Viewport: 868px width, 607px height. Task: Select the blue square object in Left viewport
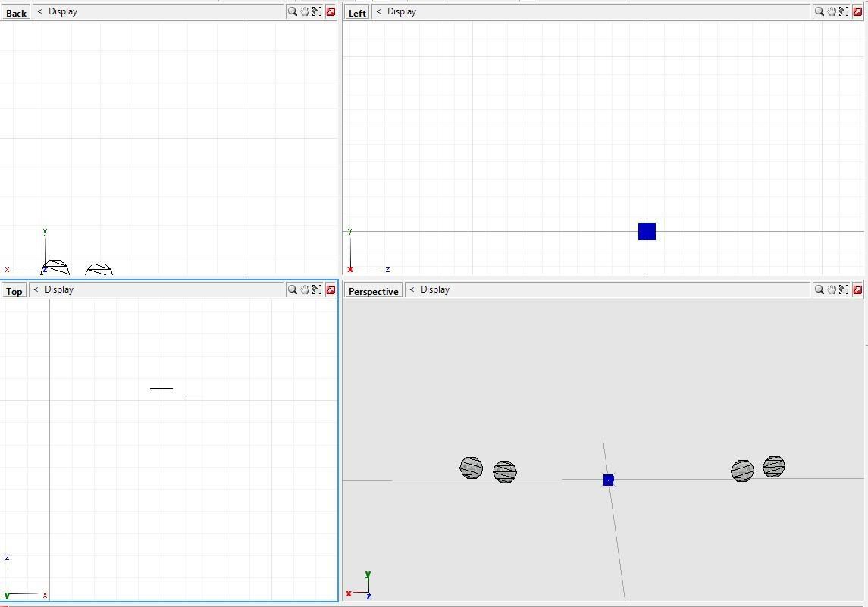[647, 232]
